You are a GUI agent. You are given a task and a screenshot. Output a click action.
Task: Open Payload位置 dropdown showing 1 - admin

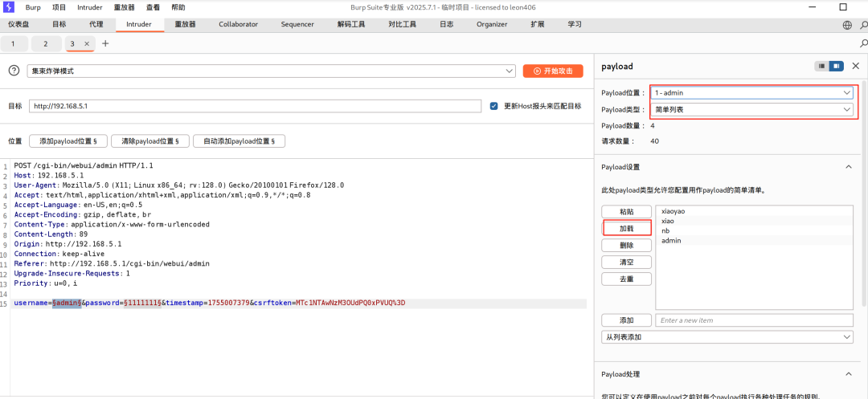point(751,93)
